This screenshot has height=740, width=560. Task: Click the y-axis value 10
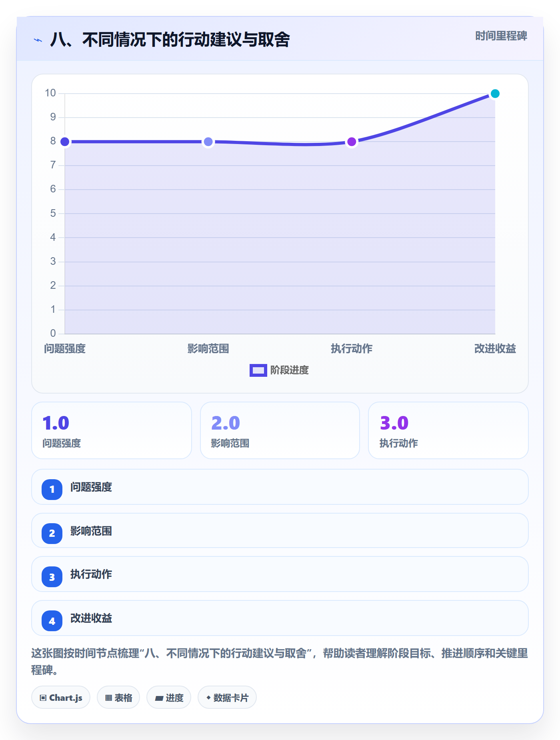(50, 93)
